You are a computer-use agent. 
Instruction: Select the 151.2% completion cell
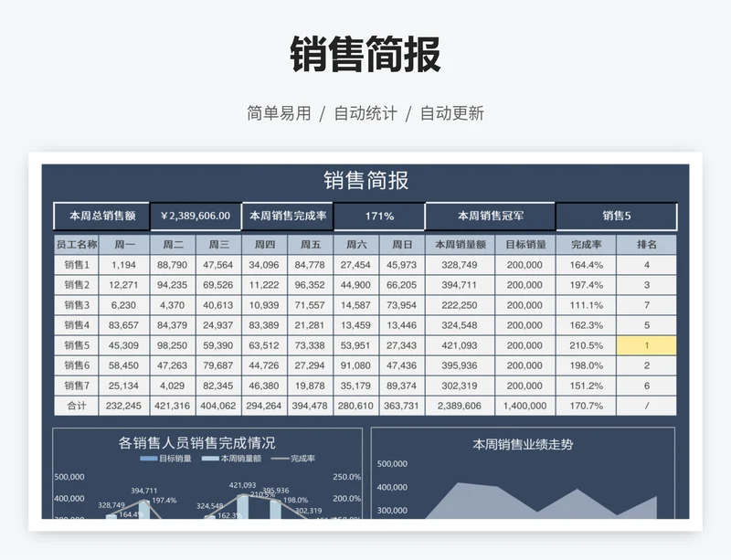click(586, 386)
